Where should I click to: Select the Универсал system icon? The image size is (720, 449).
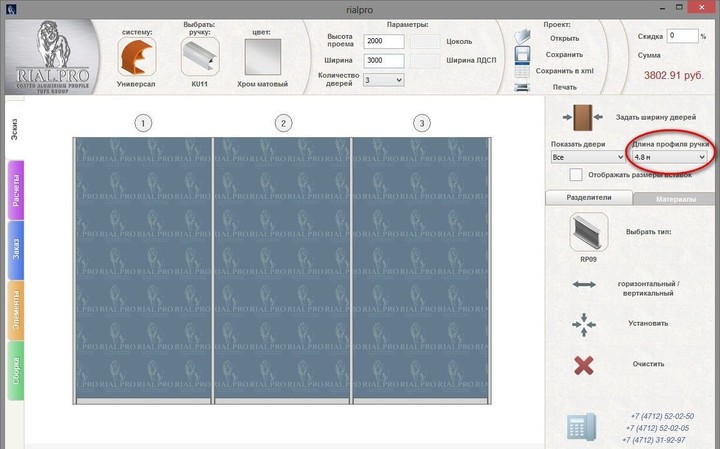[137, 56]
